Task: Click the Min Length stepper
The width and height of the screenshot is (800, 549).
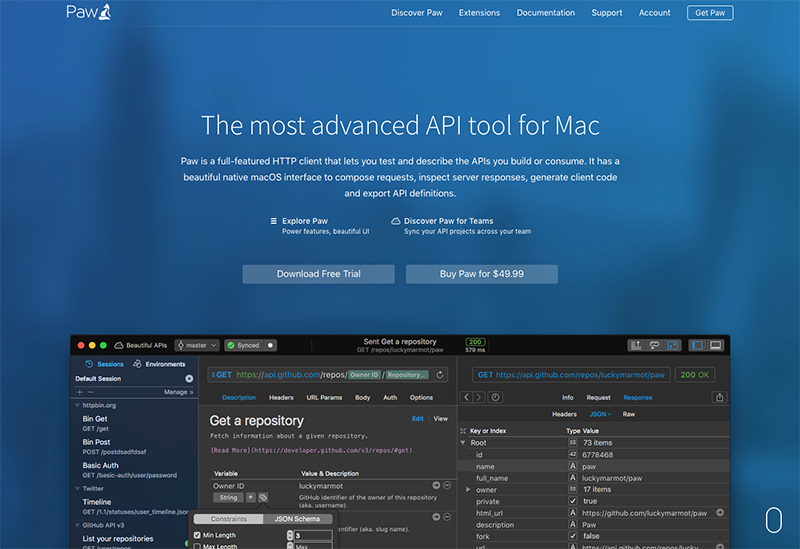Action: 290,535
